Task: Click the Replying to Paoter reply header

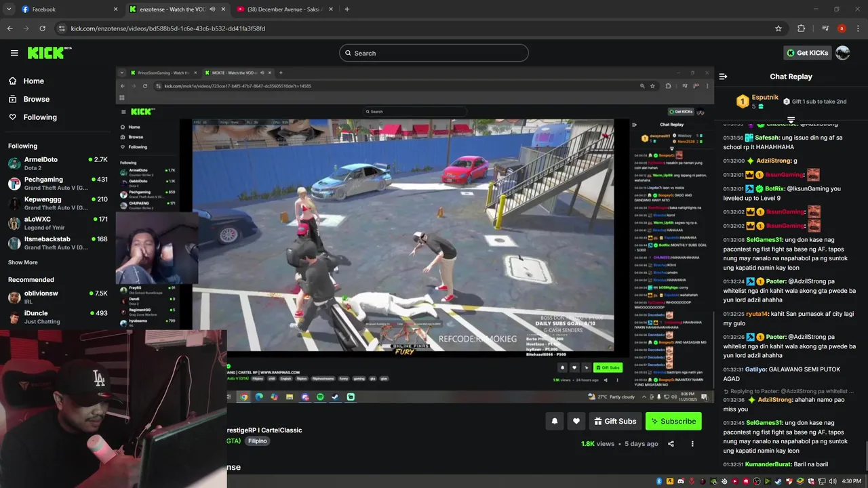Action: point(790,391)
